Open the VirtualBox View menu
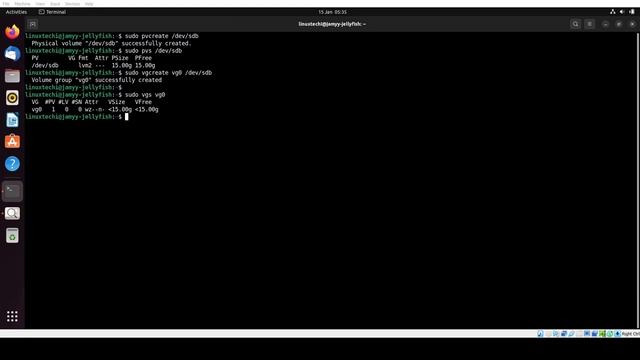Viewport: 640px width, 360px height. [40, 4]
